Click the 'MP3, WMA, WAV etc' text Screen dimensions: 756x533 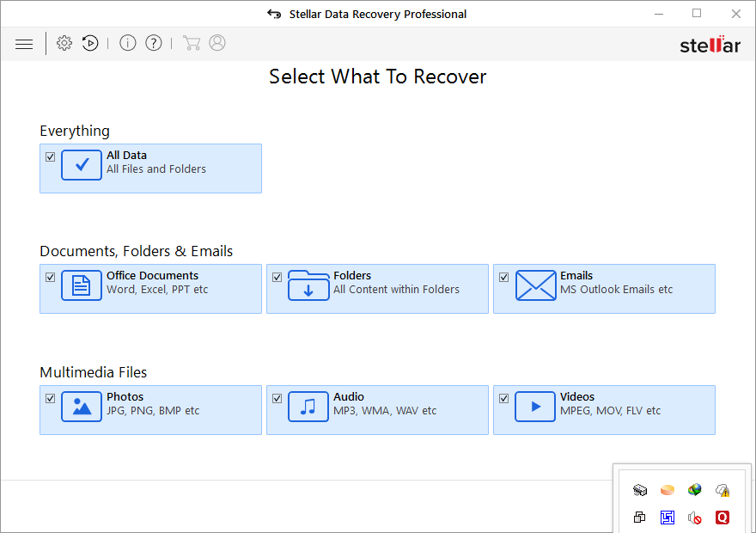tap(385, 411)
